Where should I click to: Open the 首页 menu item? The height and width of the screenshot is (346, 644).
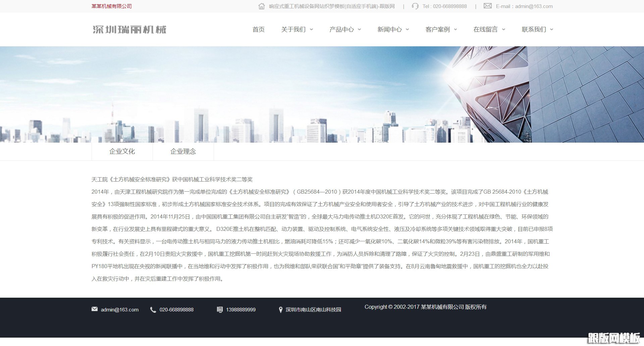point(258,30)
